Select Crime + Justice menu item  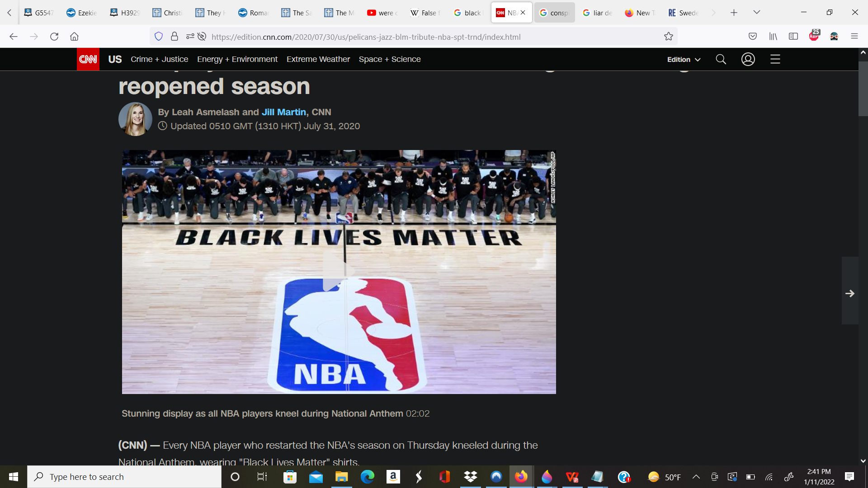(159, 59)
